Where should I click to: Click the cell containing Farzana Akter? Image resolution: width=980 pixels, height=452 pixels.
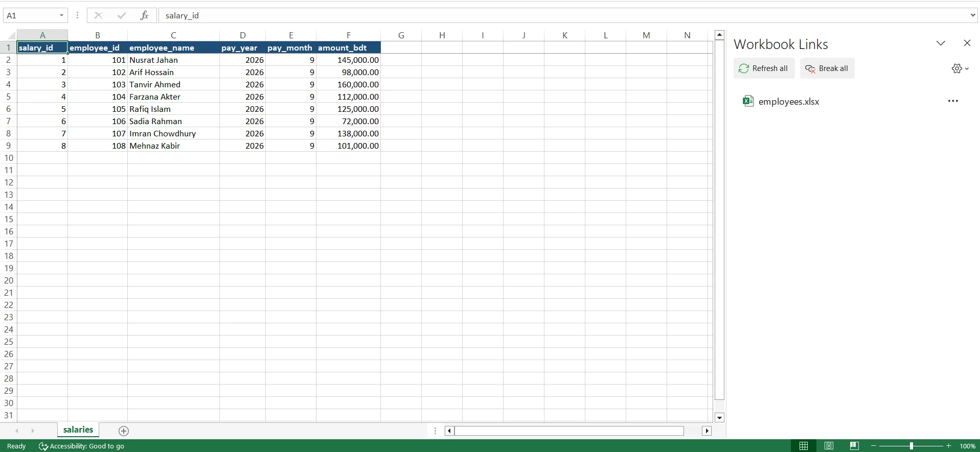tap(173, 97)
